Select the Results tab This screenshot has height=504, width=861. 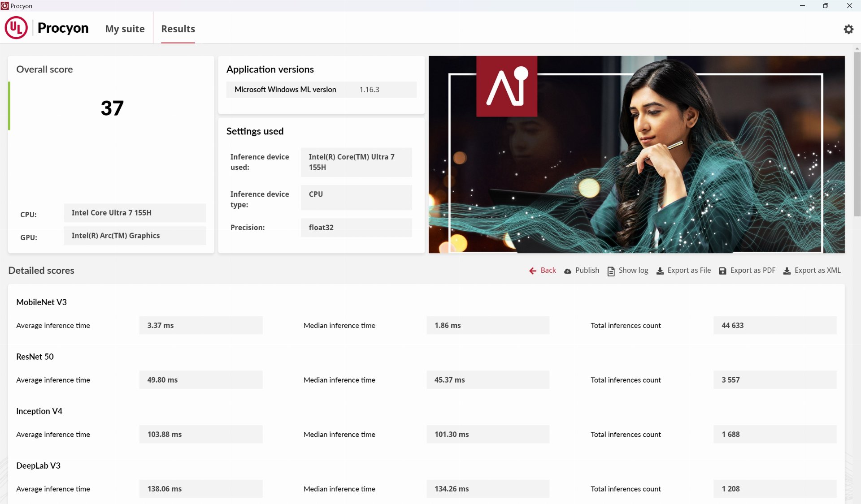point(178,29)
